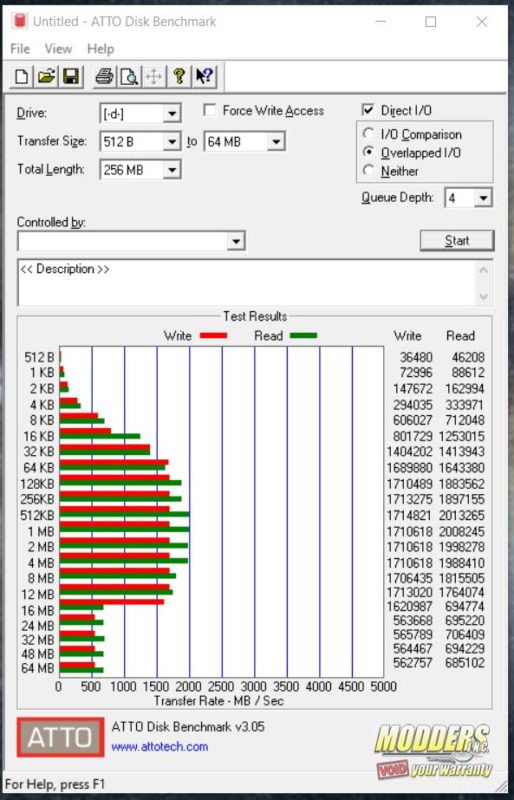Click the 16 MB row label in chart

point(38,611)
